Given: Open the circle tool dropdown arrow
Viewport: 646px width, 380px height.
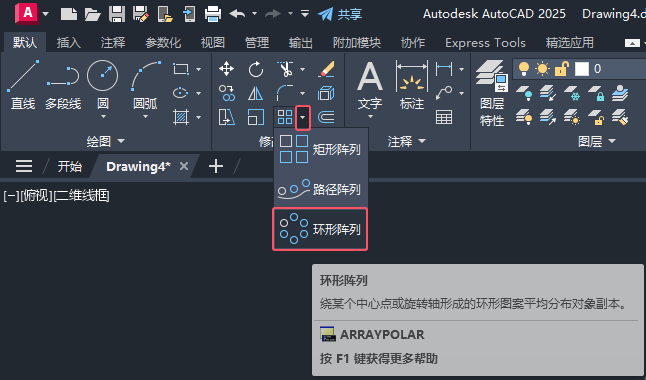Looking at the screenshot, I should click(x=103, y=117).
